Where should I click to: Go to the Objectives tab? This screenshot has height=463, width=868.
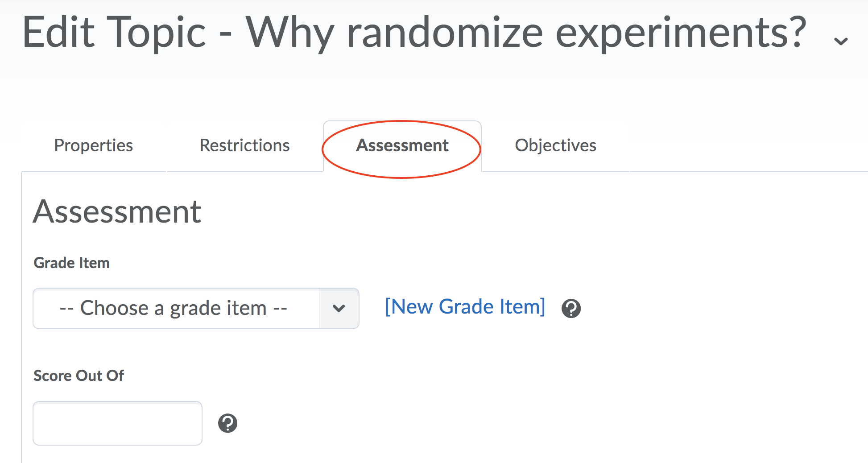(x=555, y=145)
